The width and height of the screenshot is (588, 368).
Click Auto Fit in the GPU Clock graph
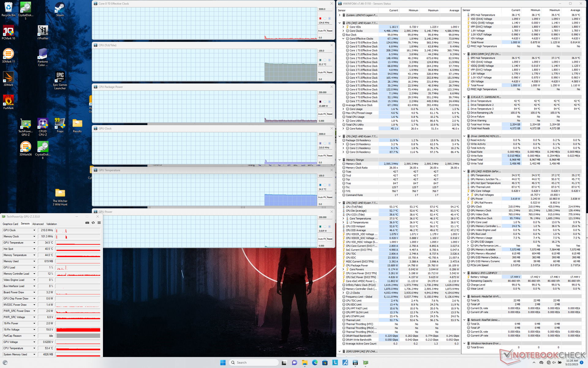[x=322, y=156]
